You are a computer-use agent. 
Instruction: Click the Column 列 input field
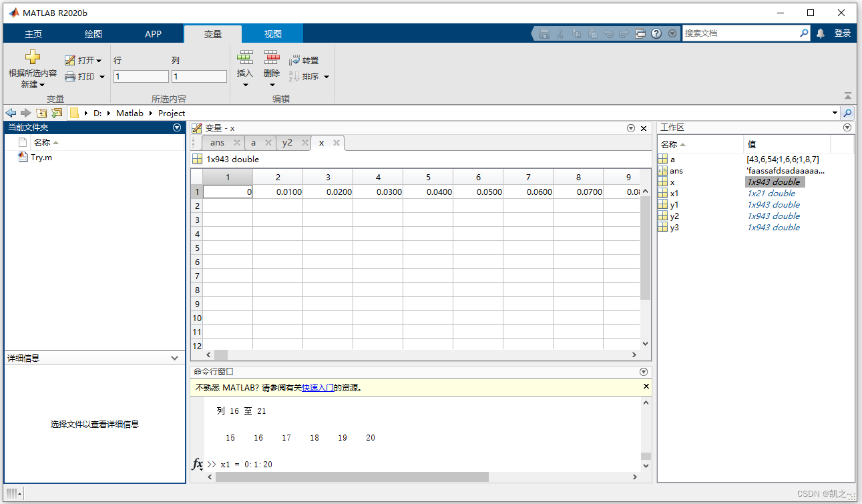(x=199, y=77)
